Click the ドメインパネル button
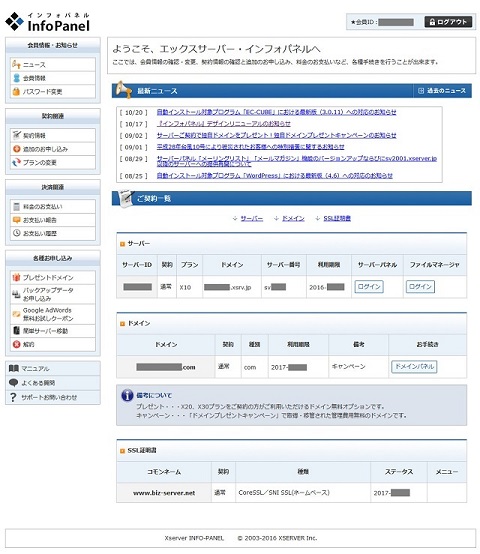Screen dimensions: 480x554 (x=414, y=366)
